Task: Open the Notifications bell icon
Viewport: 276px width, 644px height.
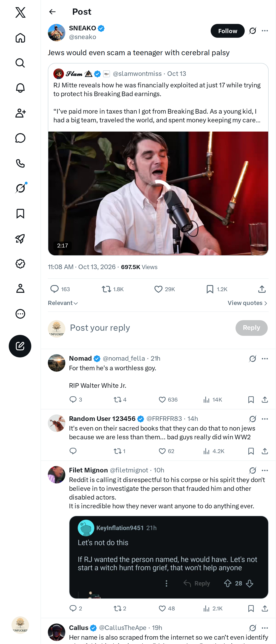Action: pyautogui.click(x=20, y=88)
